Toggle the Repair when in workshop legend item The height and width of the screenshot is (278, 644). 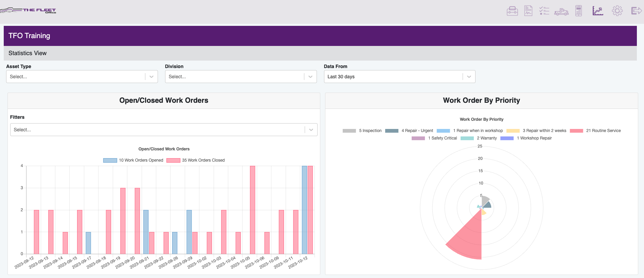(470, 131)
